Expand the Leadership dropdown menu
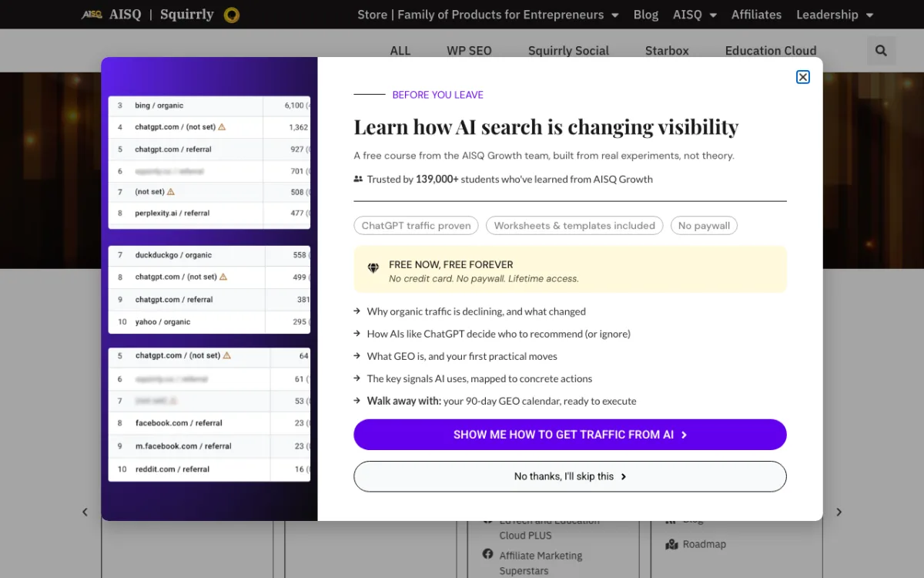 [835, 15]
